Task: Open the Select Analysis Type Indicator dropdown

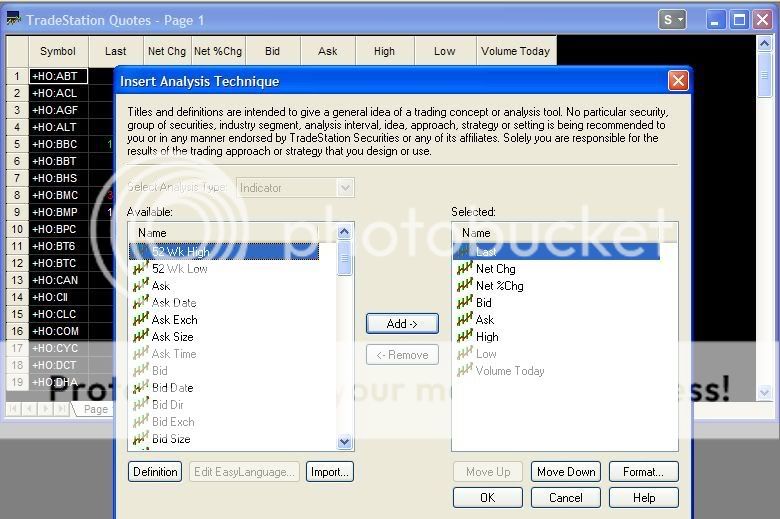Action: [345, 188]
